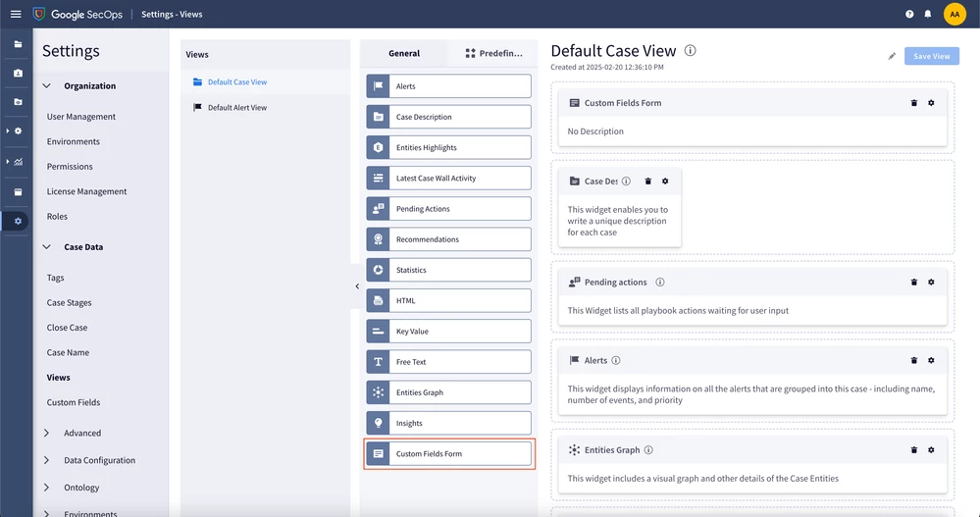Open the notifications bell

coord(928,14)
